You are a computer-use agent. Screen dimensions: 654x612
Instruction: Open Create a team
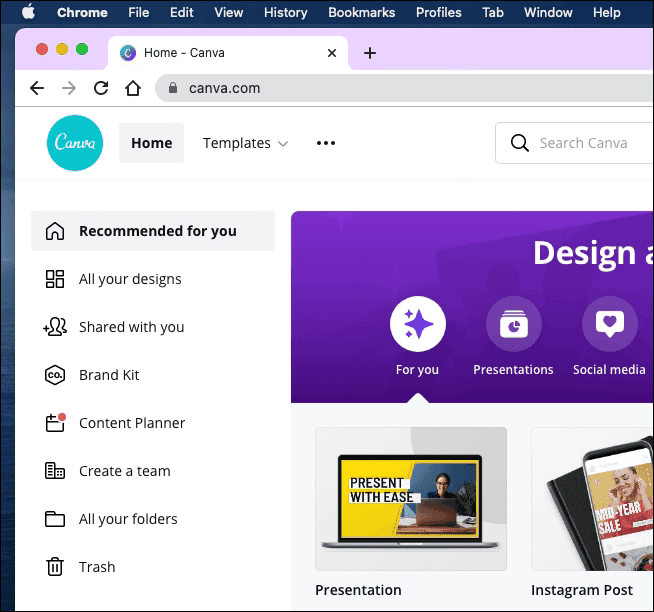click(125, 471)
